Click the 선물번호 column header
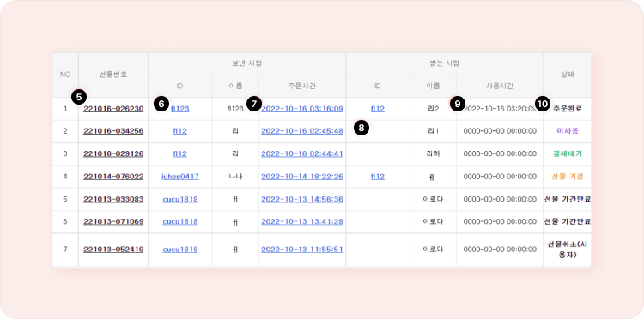This screenshot has width=644, height=319. coord(113,75)
